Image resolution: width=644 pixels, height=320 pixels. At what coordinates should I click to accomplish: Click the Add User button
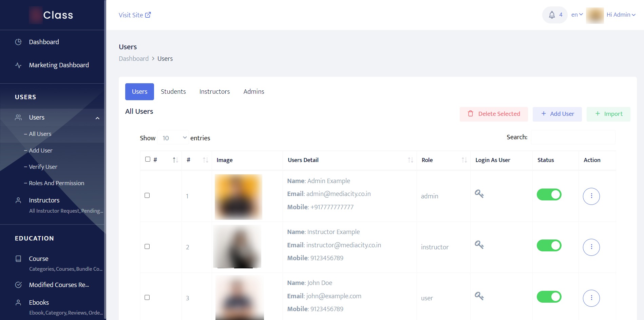(x=557, y=114)
